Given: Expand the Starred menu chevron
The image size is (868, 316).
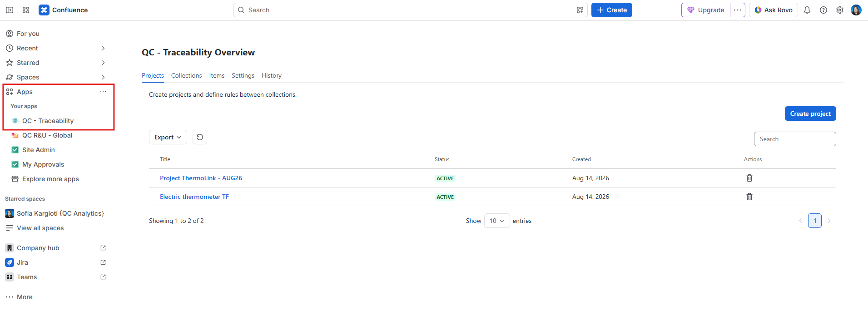Looking at the screenshot, I should [103, 63].
